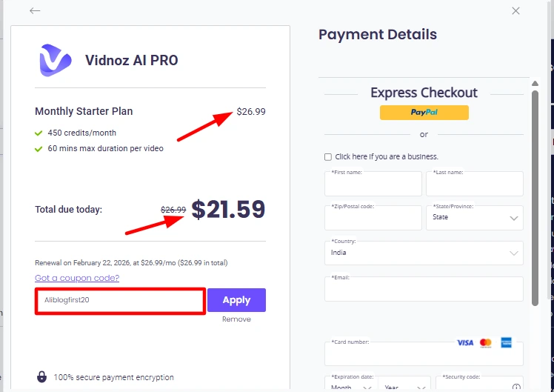Viewport: 554px width, 392px height.
Task: Open the Country dropdown showing India
Action: coord(424,253)
